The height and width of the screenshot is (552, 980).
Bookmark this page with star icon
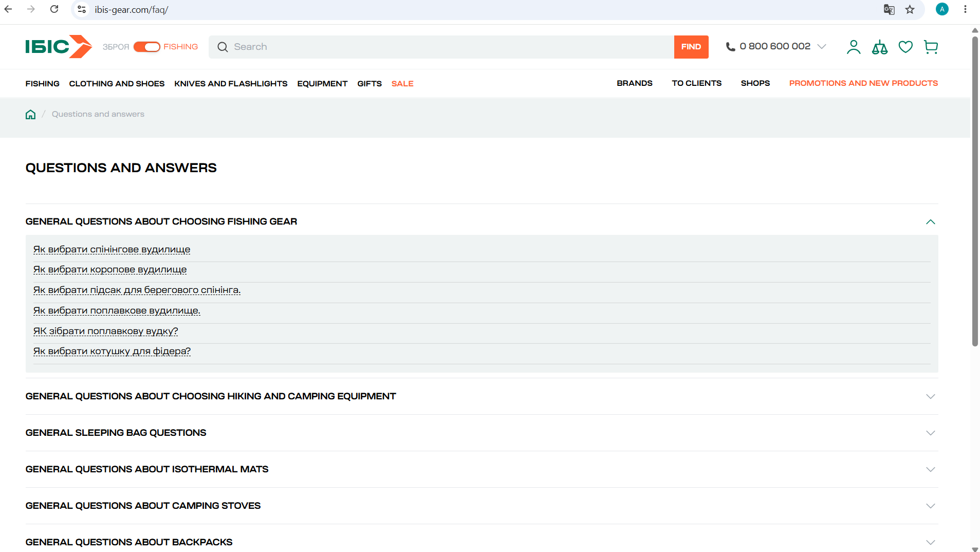click(910, 9)
